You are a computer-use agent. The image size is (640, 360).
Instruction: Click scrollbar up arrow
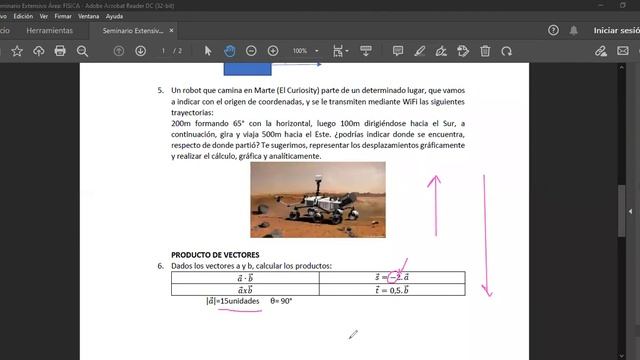pyautogui.click(x=622, y=67)
